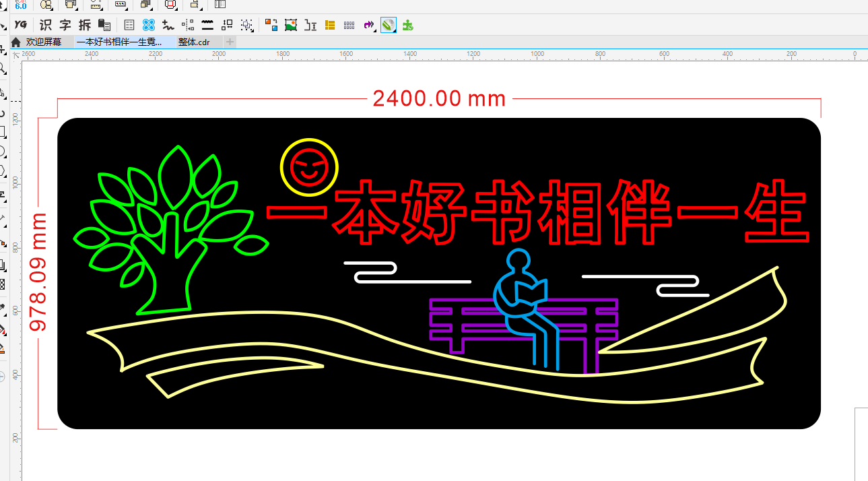Click the orange and blue squares icon

(x=271, y=25)
